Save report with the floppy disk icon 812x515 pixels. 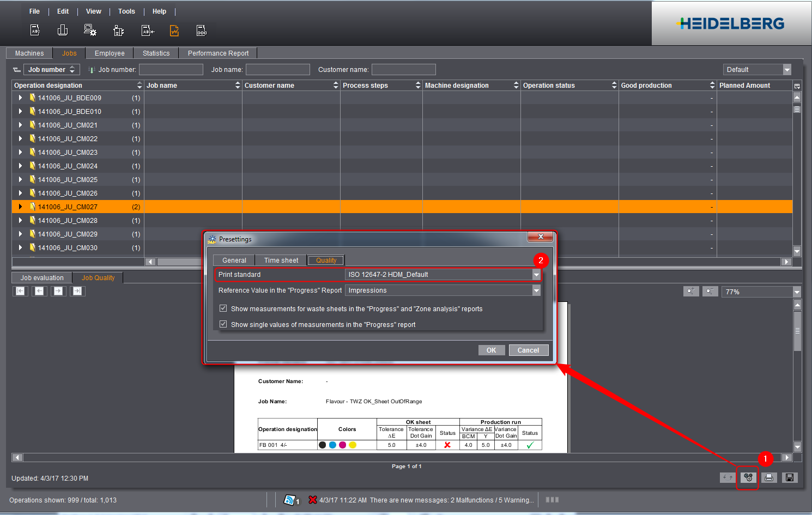click(790, 478)
